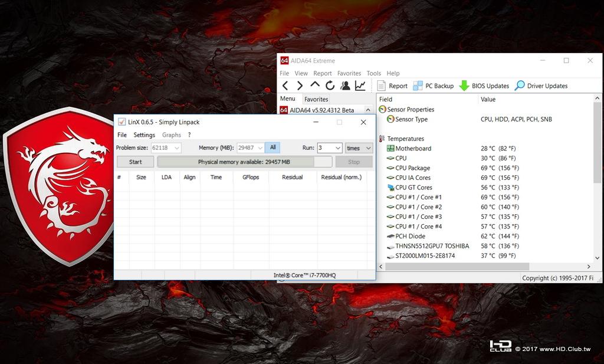The width and height of the screenshot is (604, 364).
Task: Click the ST2000LM015-2E8174 drive icon
Action: point(390,256)
